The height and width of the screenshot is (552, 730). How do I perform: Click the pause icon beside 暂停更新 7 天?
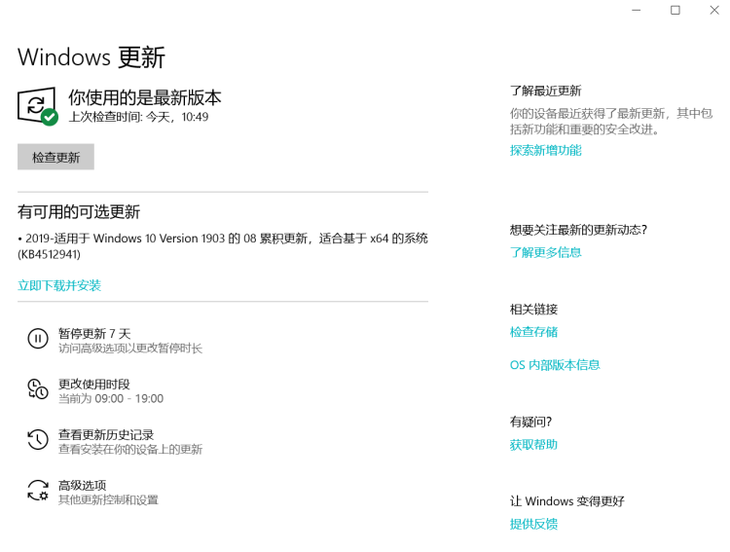pyautogui.click(x=38, y=338)
